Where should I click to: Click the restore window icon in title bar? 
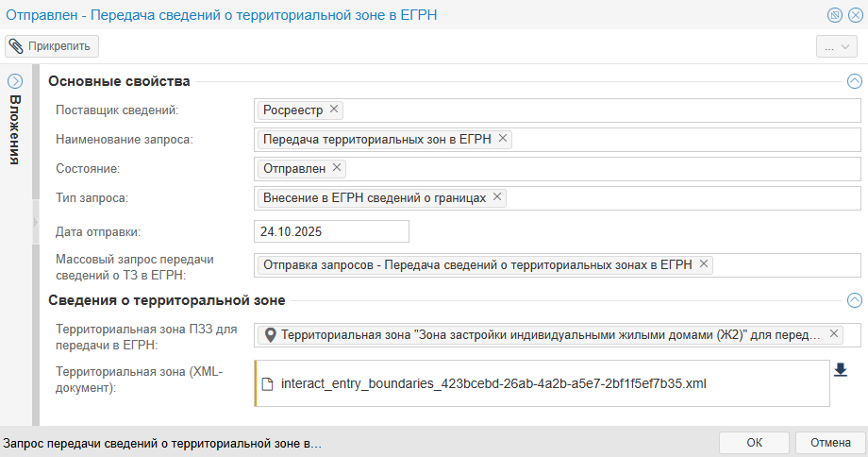[x=835, y=15]
